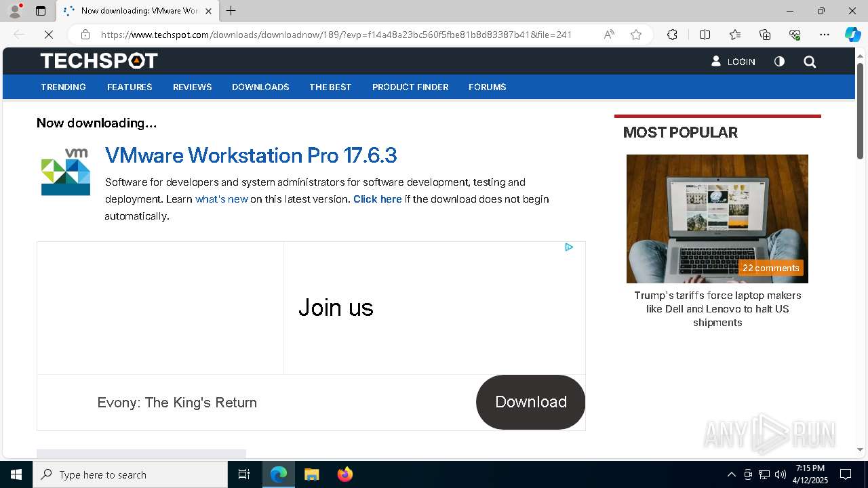Open the notifications action center
Screen dimensions: 868x488
pyautogui.click(x=846, y=474)
